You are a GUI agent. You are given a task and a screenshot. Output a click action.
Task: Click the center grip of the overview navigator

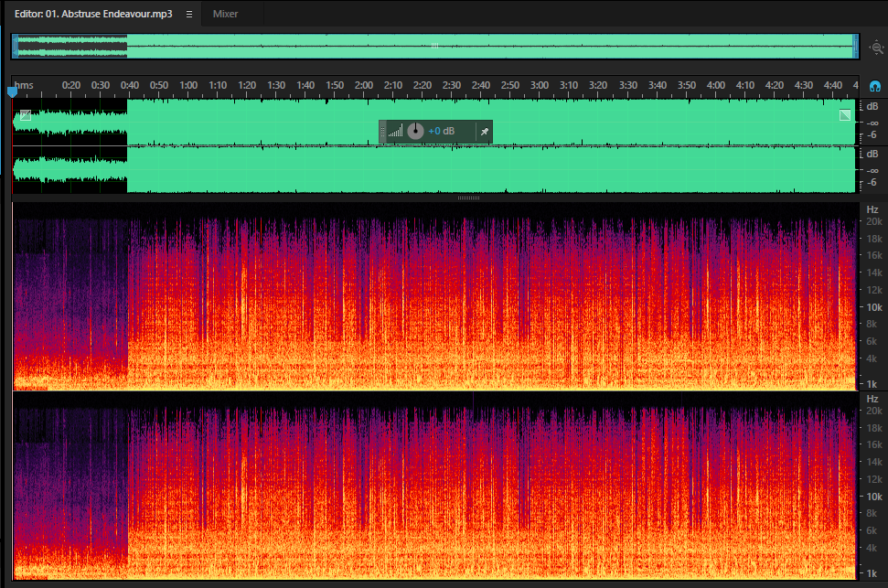coord(435,46)
